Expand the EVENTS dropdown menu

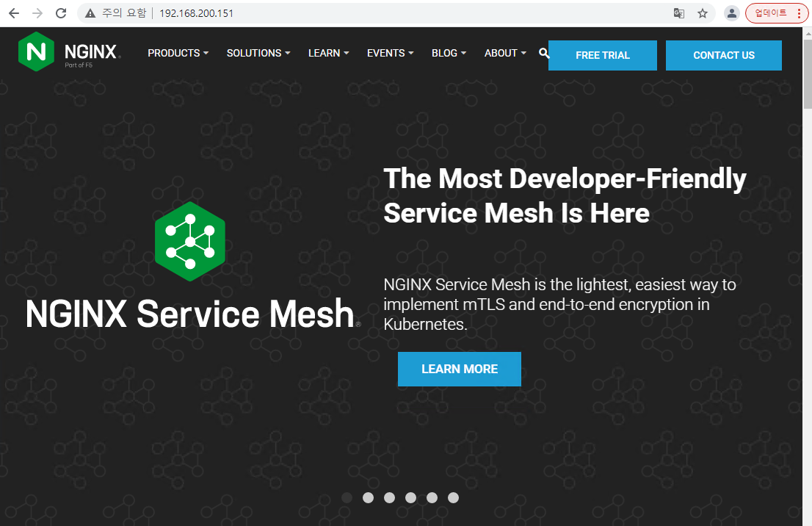(391, 53)
